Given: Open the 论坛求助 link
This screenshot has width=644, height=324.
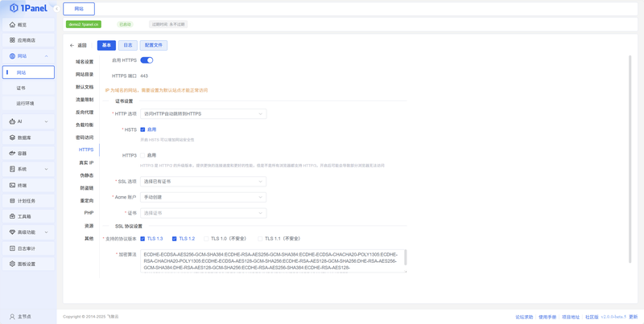Looking at the screenshot, I should (x=524, y=317).
